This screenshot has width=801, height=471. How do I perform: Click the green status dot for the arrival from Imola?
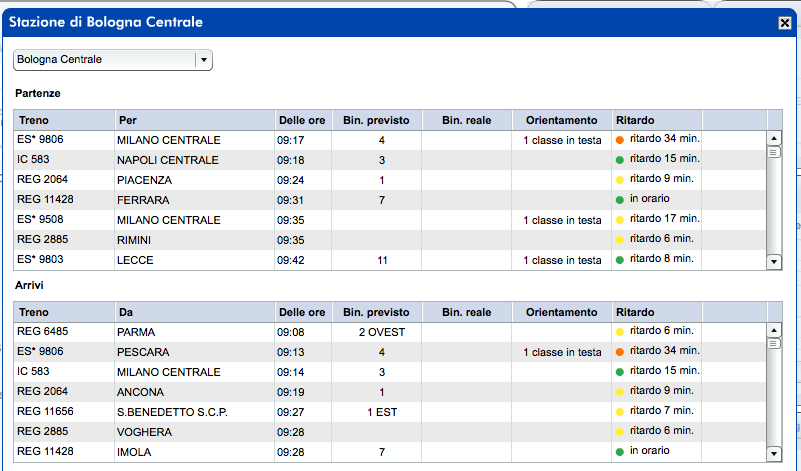click(620, 452)
